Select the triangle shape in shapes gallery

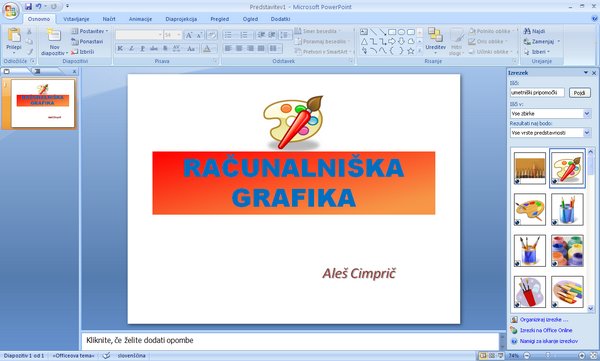(x=364, y=41)
